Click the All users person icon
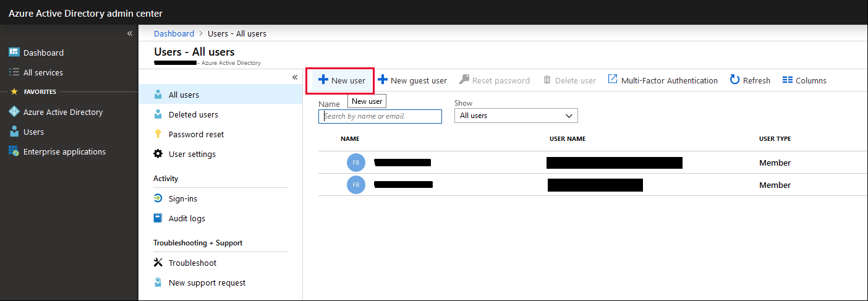Screen dimensions: 868x301 point(158,95)
